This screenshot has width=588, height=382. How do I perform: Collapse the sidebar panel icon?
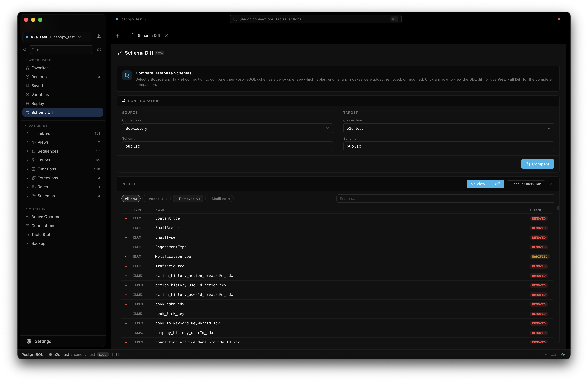point(99,36)
